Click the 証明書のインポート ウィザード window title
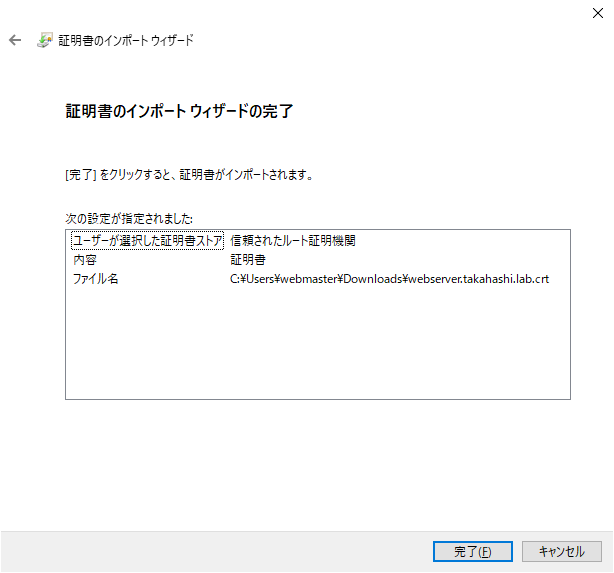The image size is (614, 573). pyautogui.click(x=126, y=40)
